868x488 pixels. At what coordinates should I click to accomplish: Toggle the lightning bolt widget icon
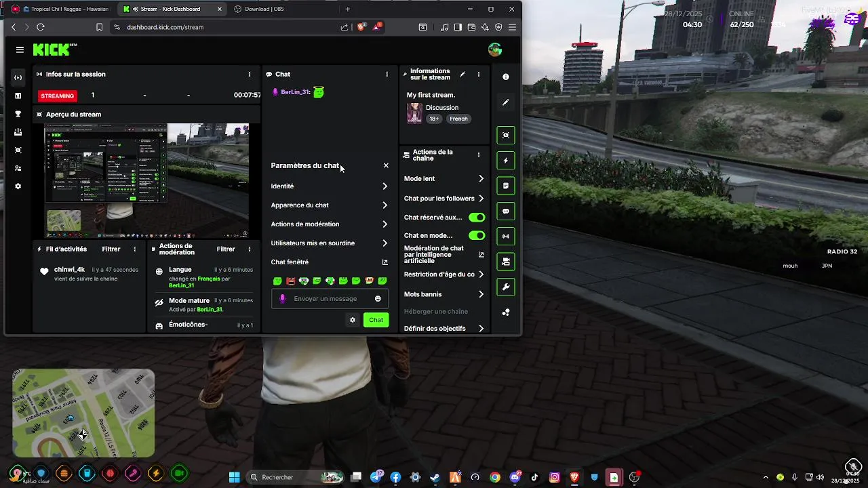pos(506,161)
